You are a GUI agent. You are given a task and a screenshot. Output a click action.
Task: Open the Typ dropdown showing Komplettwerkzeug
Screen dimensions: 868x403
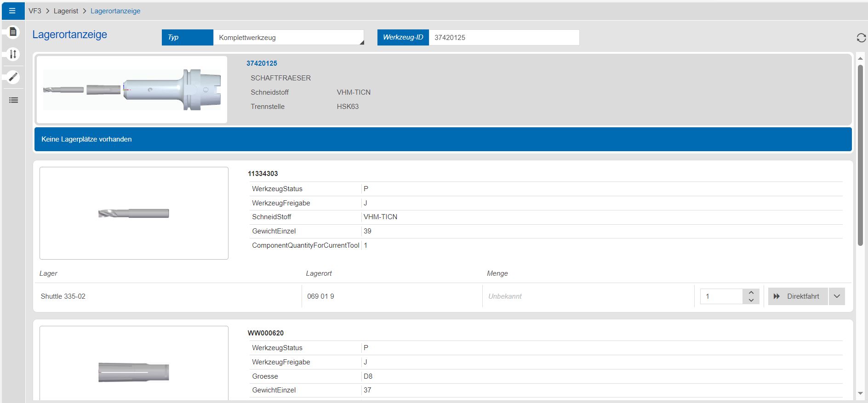coord(288,38)
